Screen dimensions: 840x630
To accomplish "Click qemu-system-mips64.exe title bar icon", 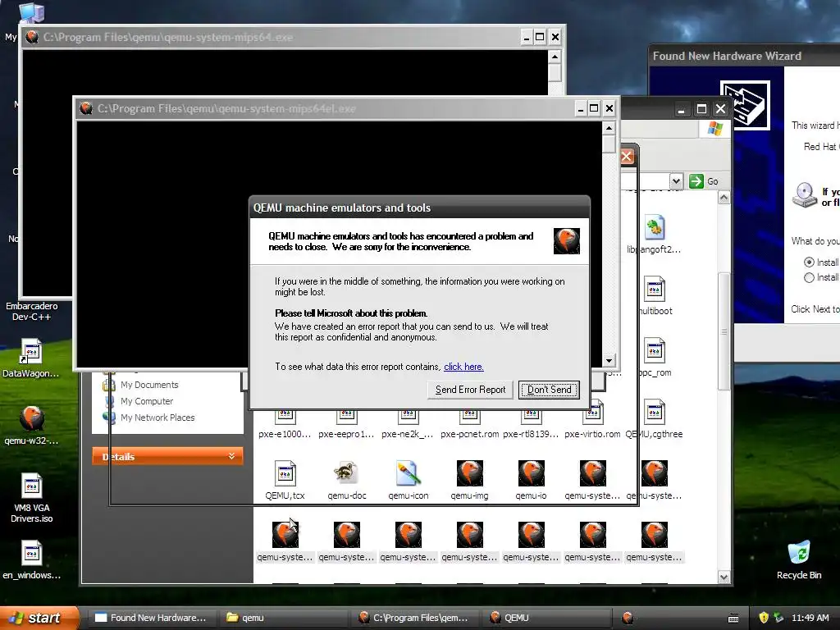I will point(32,37).
